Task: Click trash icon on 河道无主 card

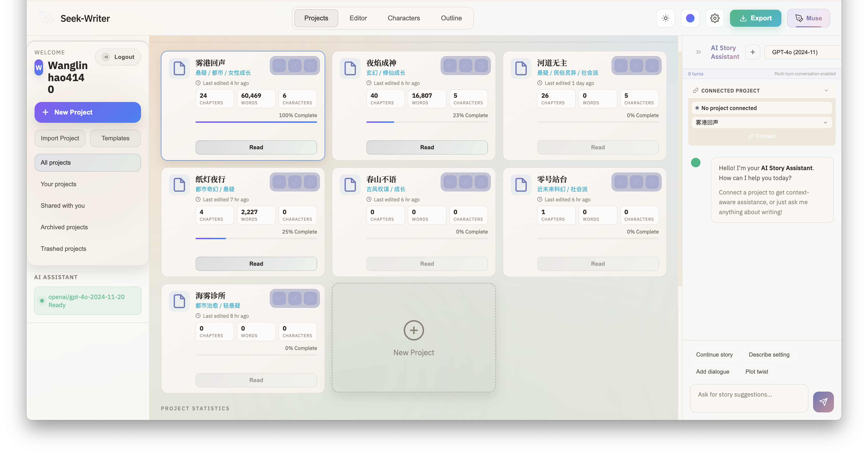Action: [x=652, y=66]
